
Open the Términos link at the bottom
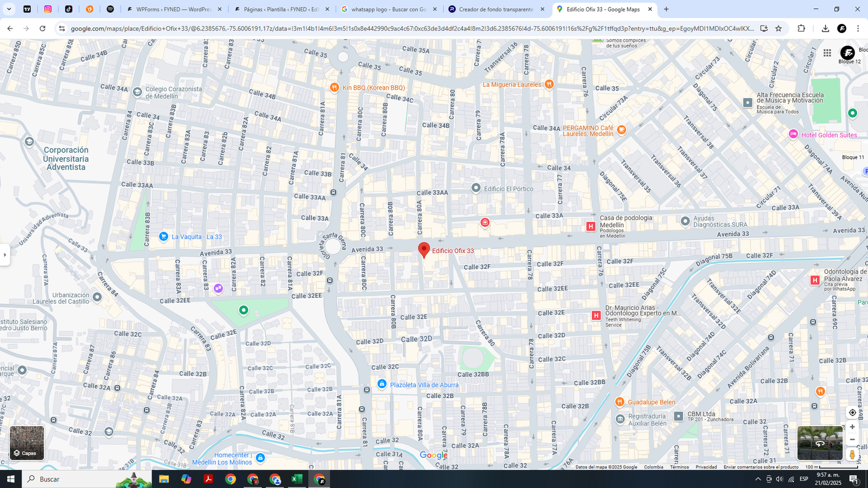click(679, 467)
